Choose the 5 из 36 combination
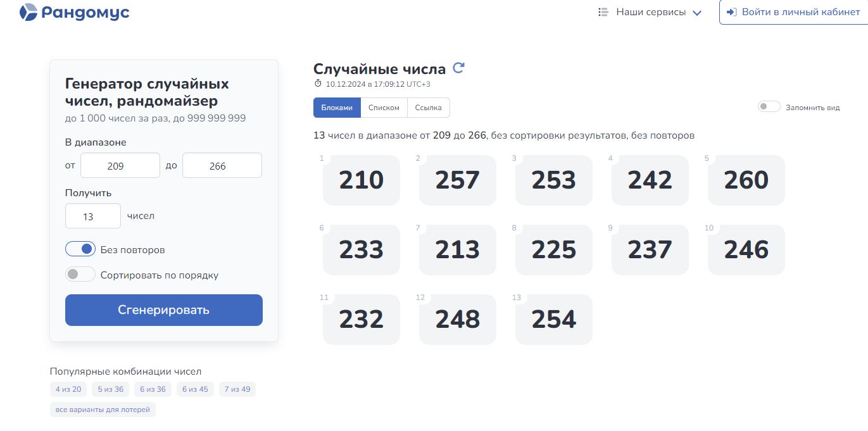Image resolution: width=868 pixels, height=431 pixels. (110, 389)
